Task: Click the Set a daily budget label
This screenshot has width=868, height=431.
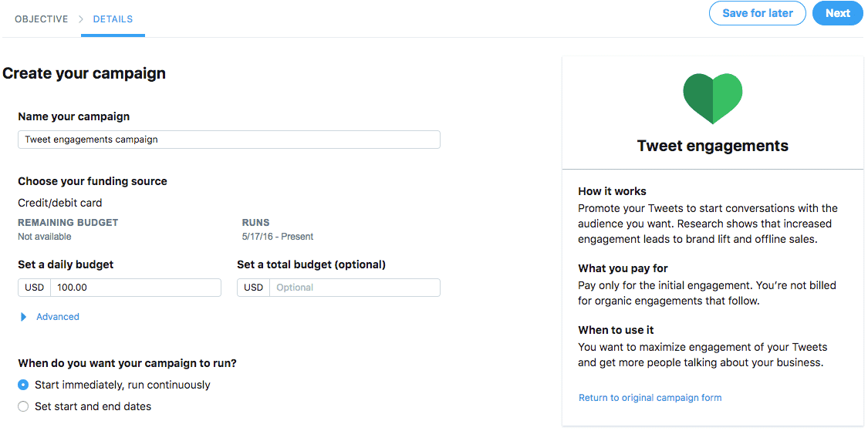Action: point(66,264)
